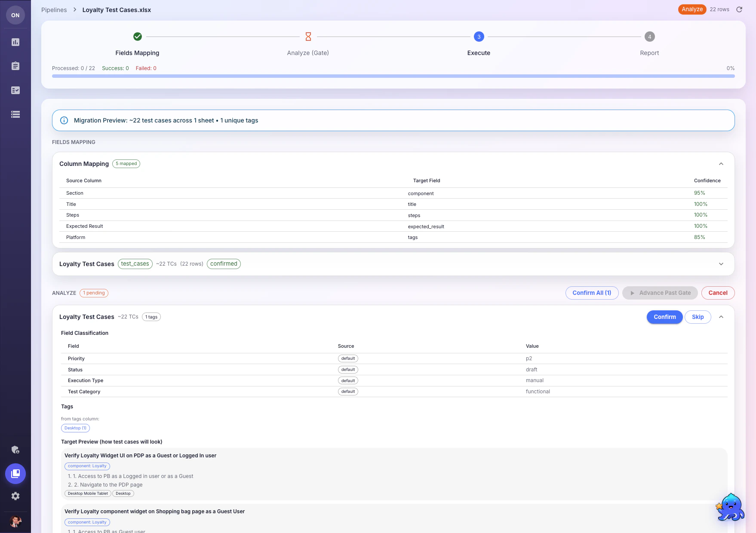This screenshot has width=756, height=533.
Task: Click the admin shield icon near sidebar bottom
Action: pos(15,450)
